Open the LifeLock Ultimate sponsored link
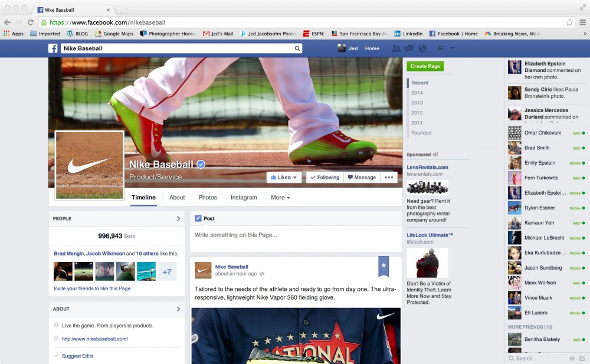The height and width of the screenshot is (364, 590). tap(430, 235)
